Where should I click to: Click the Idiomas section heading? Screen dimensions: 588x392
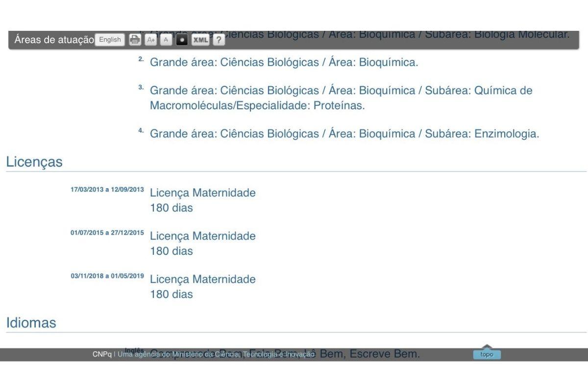point(31,323)
